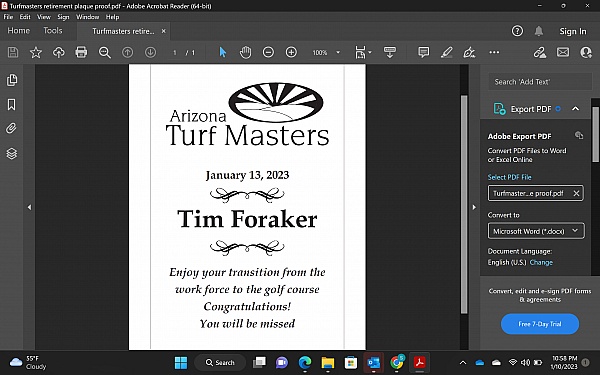
Task: Click the Save file icon
Action: pos(13,52)
